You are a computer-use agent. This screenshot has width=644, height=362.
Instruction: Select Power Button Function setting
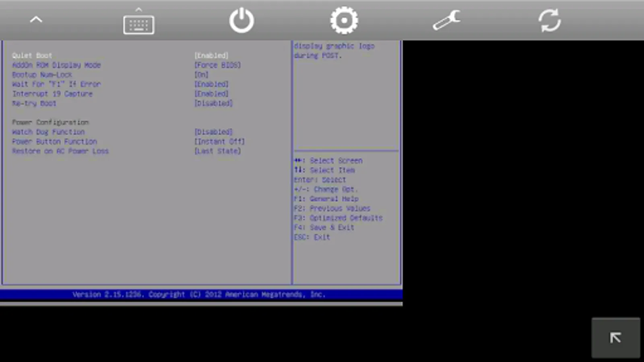click(x=54, y=142)
